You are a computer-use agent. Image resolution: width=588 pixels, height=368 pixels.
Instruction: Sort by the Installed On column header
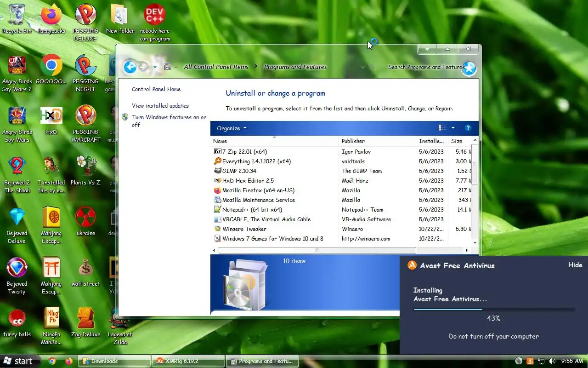tap(432, 141)
